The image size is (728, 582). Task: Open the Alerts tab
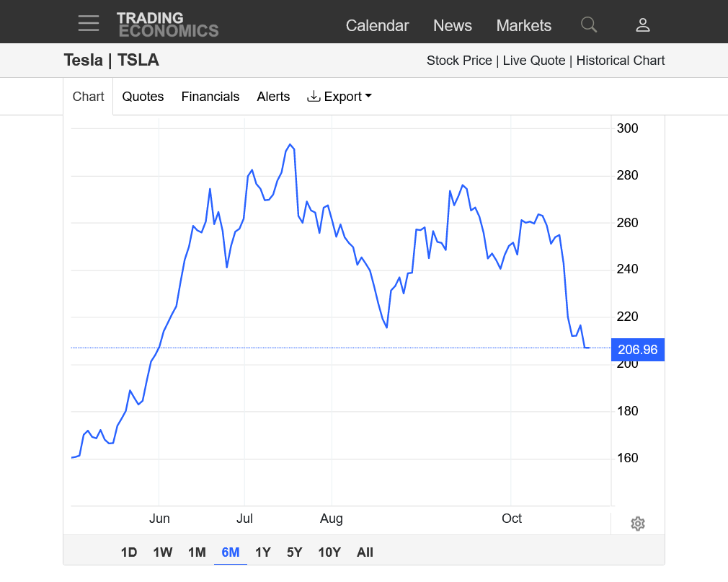click(273, 97)
